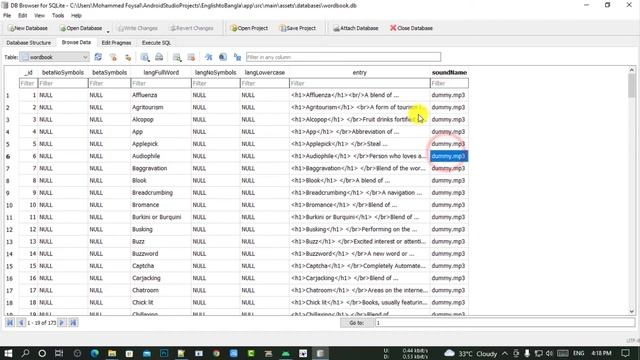Open the notification center icon

[626, 353]
